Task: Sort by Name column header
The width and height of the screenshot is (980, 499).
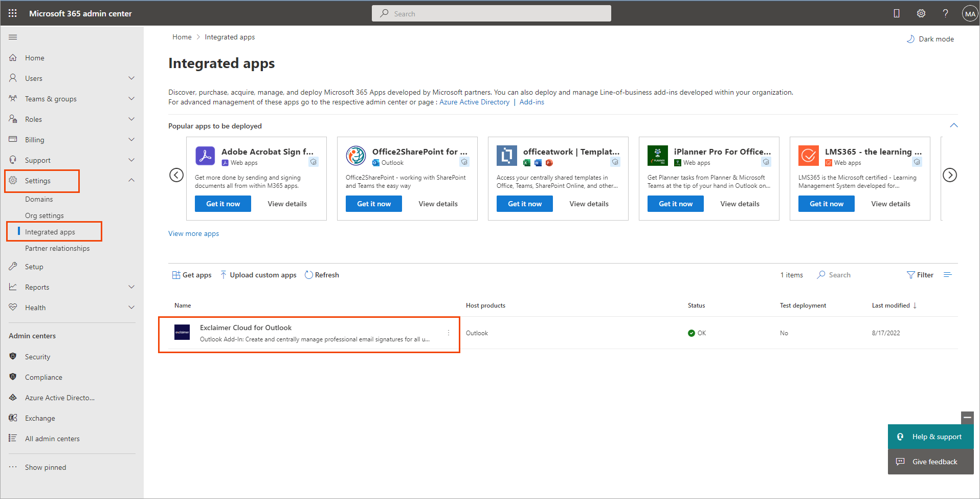Action: coord(183,306)
